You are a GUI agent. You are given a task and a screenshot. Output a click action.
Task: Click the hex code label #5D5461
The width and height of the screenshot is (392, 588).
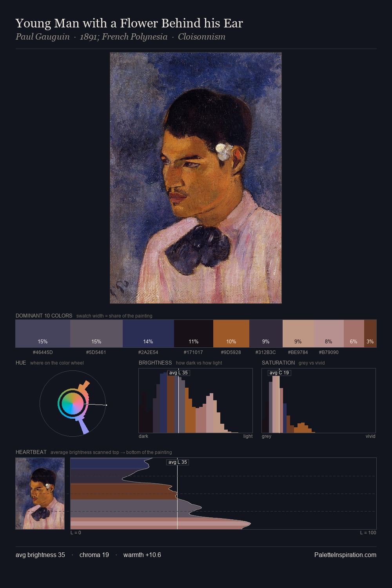tap(96, 352)
